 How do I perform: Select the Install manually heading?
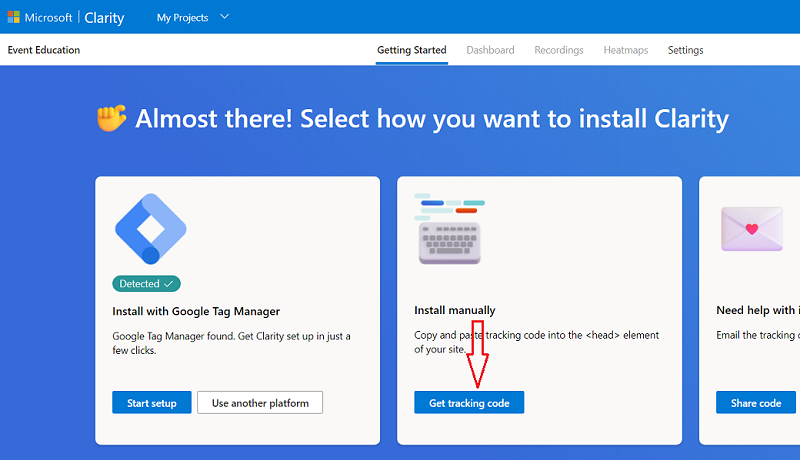455,310
